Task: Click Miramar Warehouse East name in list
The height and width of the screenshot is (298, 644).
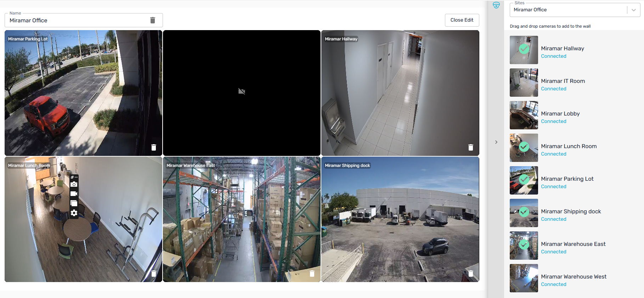Action: (x=573, y=244)
